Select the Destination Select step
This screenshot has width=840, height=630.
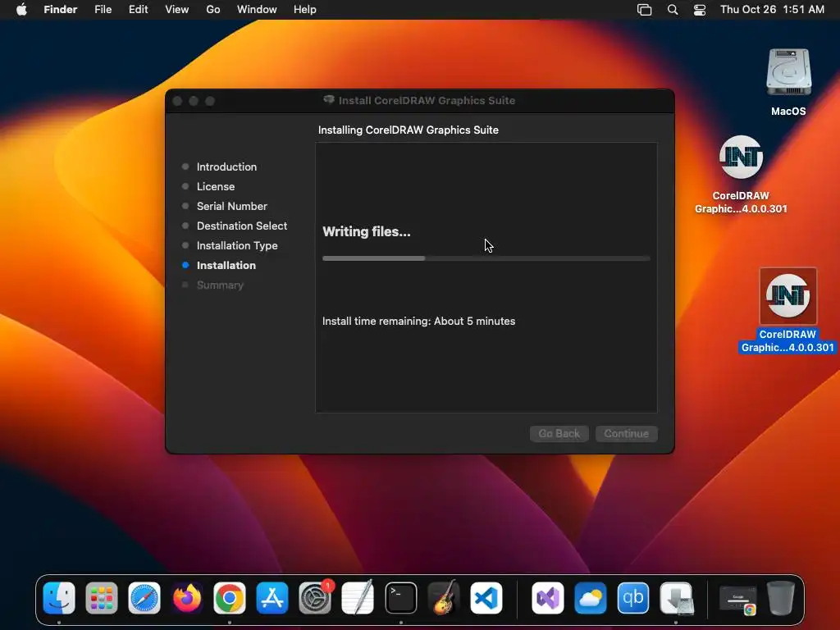[x=242, y=226]
